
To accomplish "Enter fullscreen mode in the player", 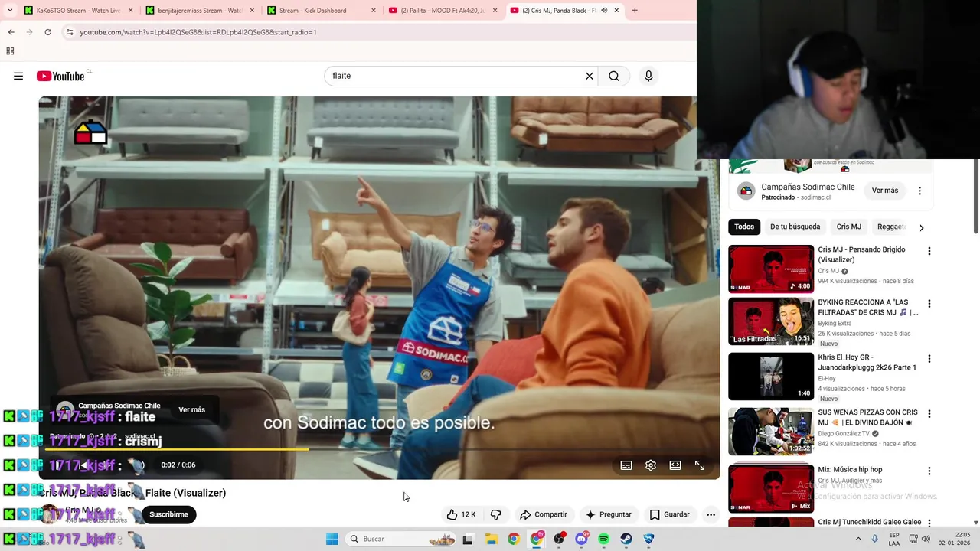I will click(x=700, y=465).
